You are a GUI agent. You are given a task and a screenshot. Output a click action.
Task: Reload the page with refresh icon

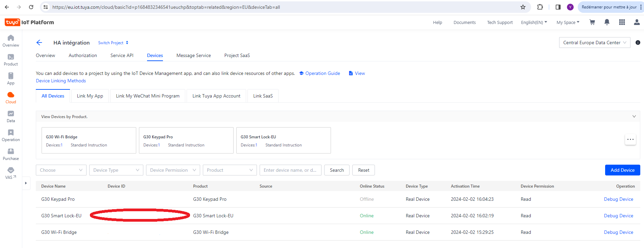coord(31,7)
